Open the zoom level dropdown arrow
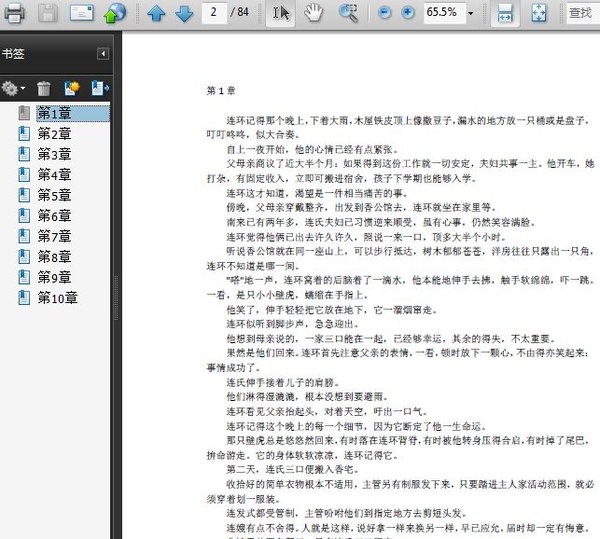This screenshot has width=600, height=539. [x=471, y=13]
